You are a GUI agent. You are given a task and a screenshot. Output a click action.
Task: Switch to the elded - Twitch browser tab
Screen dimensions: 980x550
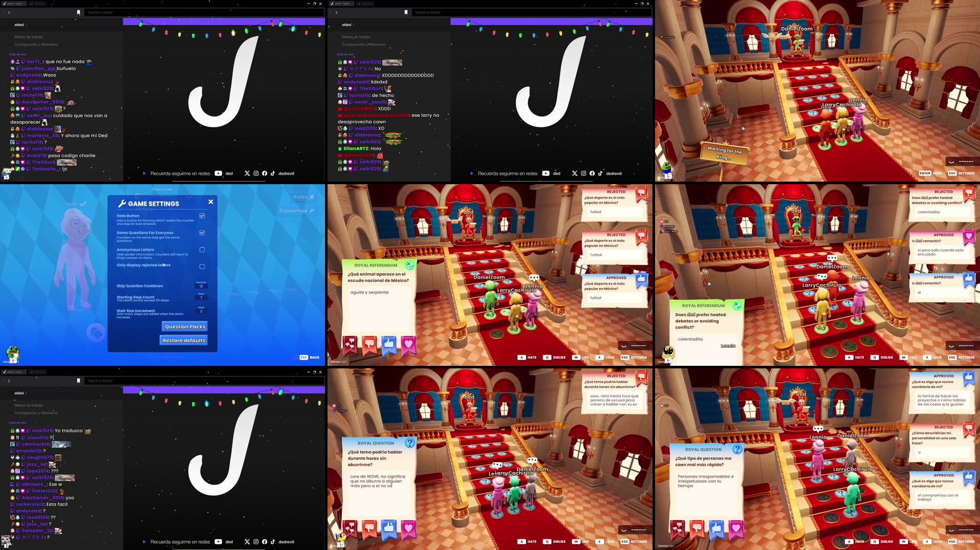[15, 3]
